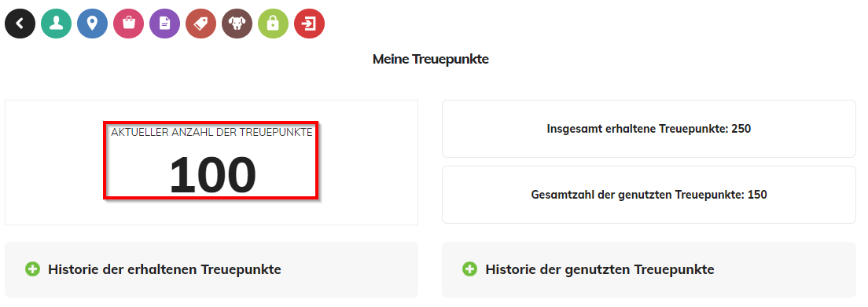Click the empty area of the received-points history panel

click(x=349, y=270)
